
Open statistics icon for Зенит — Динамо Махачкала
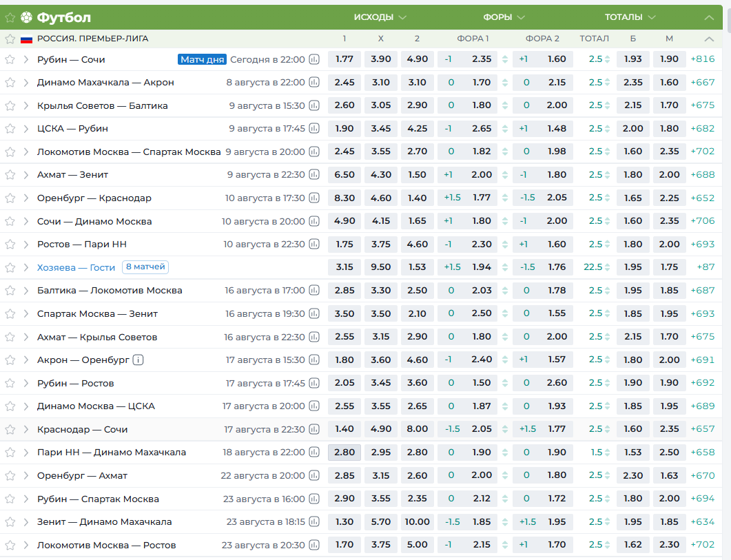tap(314, 521)
